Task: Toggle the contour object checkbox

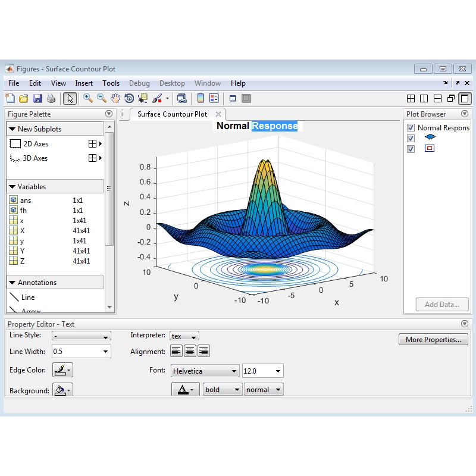Action: click(411, 149)
